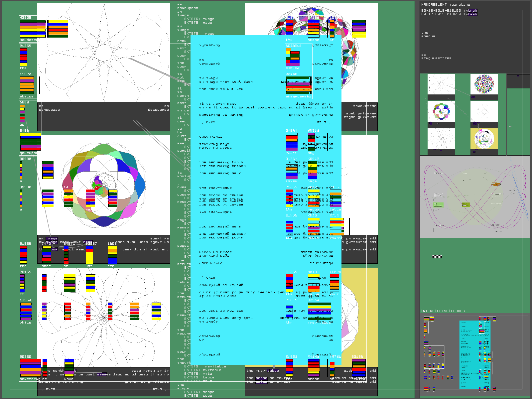Click the small checkerboard icon
Screen dimensions: 532x399
coord(437,256)
